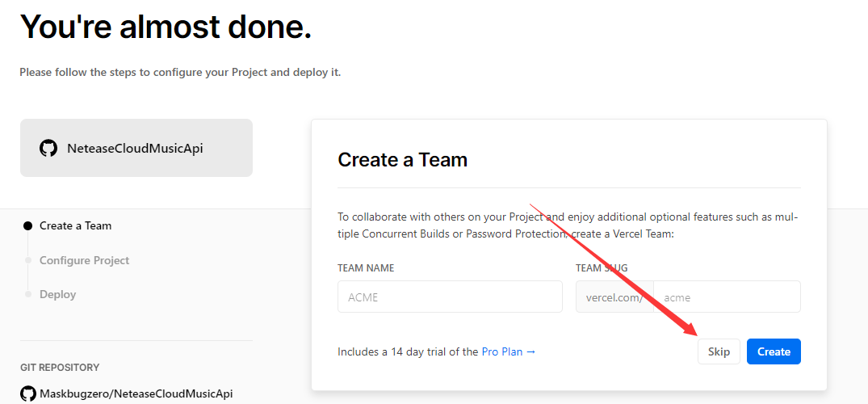Open the Maskbugzero/NeteaseCloudMusicApi repository link
The image size is (868, 404).
(x=136, y=393)
